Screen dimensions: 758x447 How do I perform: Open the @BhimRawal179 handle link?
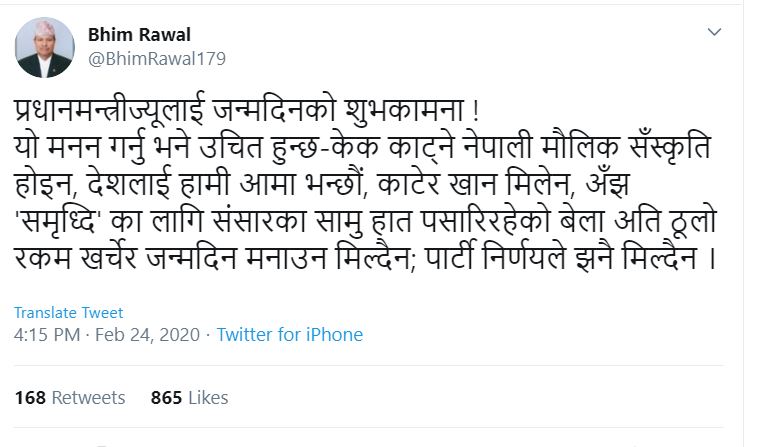156,58
